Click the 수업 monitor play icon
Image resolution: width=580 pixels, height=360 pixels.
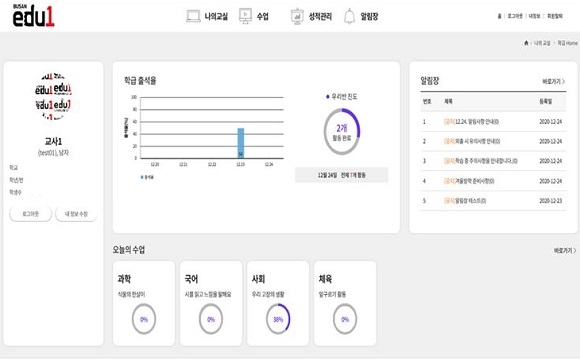[245, 16]
